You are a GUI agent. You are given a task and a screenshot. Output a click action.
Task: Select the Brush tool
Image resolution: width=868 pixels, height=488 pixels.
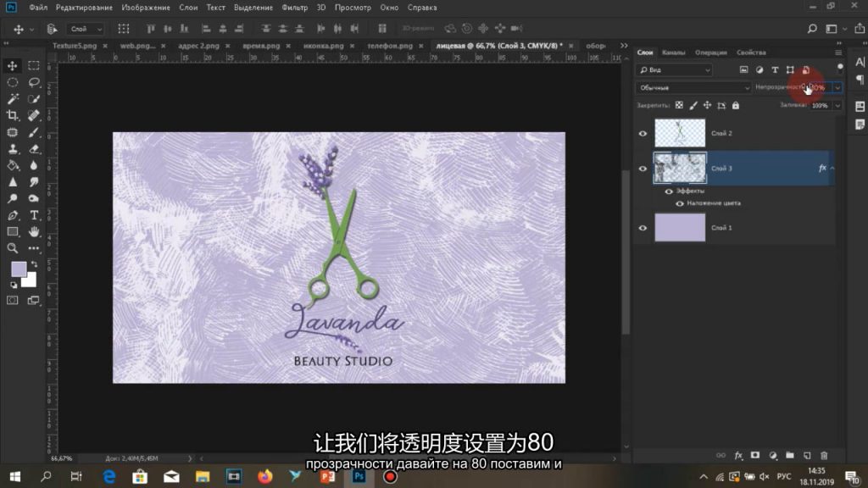click(34, 132)
